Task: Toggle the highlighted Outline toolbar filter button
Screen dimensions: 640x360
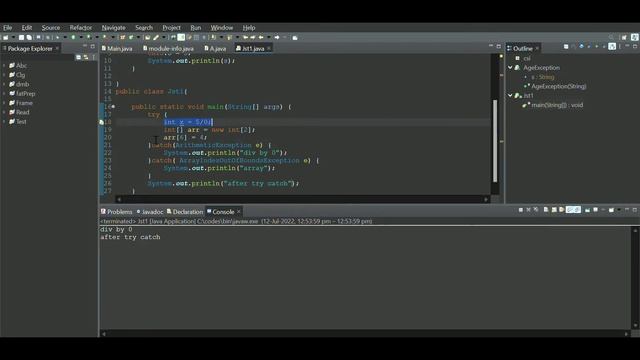Action: click(612, 47)
